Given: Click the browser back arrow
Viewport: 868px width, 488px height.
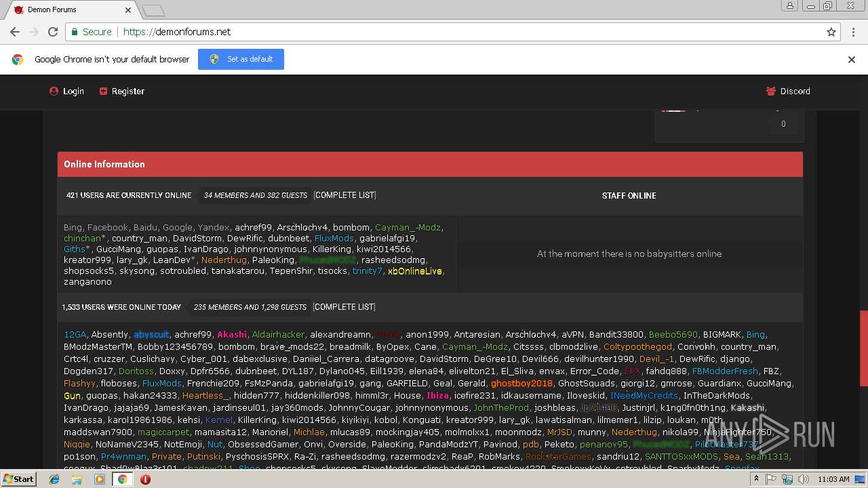Looking at the screenshot, I should pos(15,32).
